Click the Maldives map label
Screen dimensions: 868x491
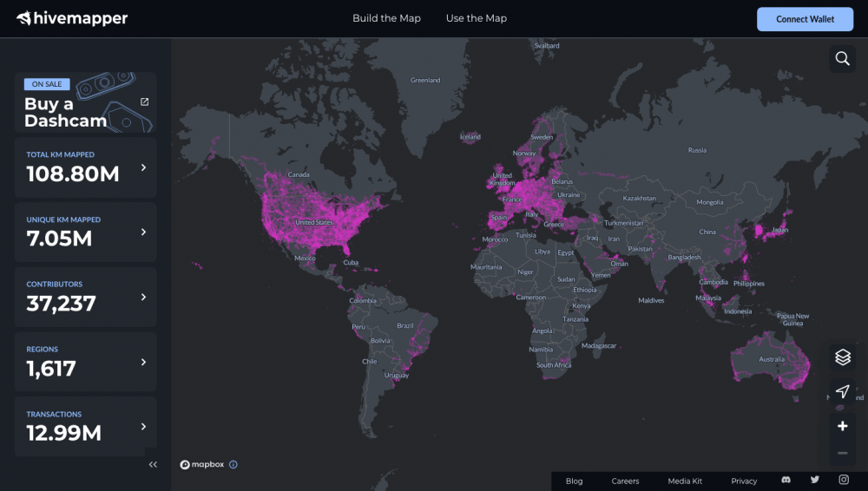pos(651,300)
